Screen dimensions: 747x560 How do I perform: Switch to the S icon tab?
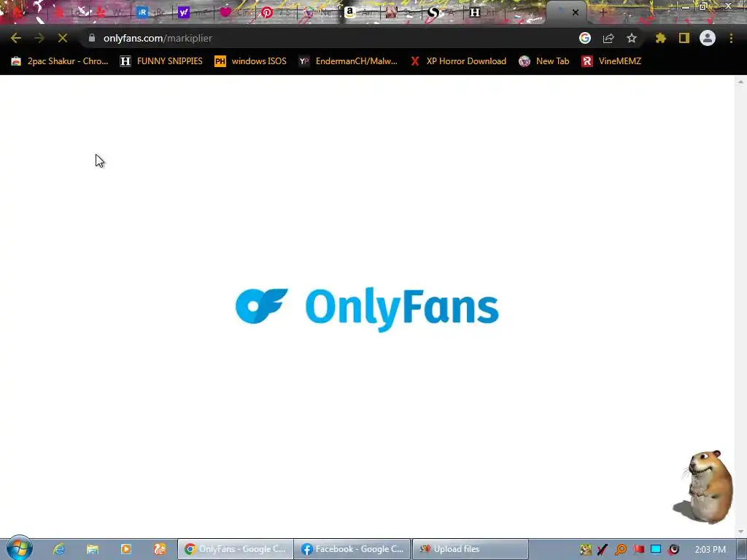(442, 12)
